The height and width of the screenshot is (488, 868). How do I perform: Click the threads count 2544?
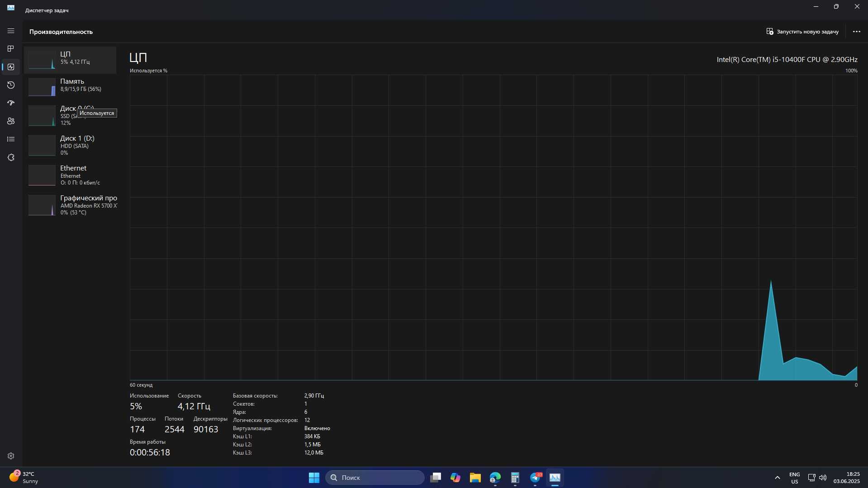click(175, 429)
